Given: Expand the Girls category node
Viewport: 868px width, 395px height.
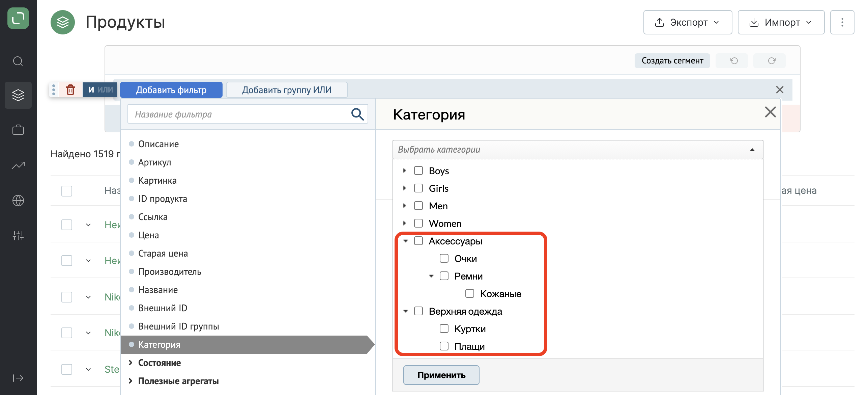Looking at the screenshot, I should pos(405,188).
